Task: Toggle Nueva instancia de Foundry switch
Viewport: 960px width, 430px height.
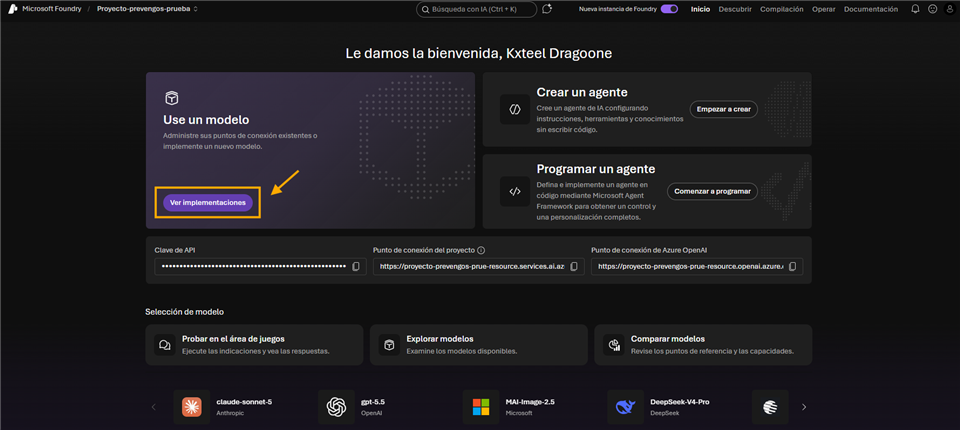Action: (669, 9)
